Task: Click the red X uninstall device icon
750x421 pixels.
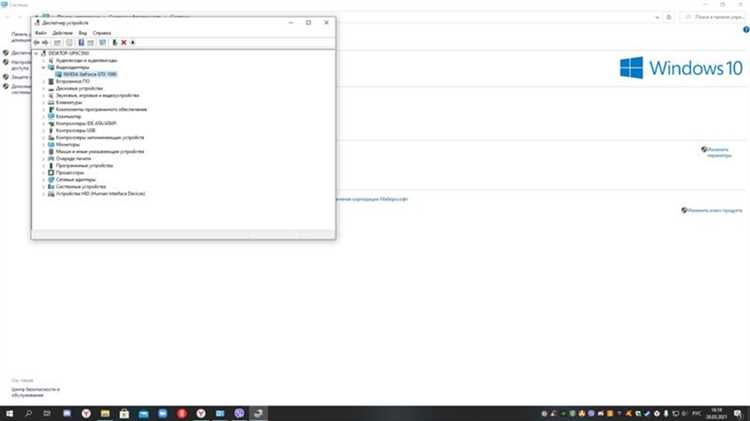Action: pyautogui.click(x=123, y=43)
